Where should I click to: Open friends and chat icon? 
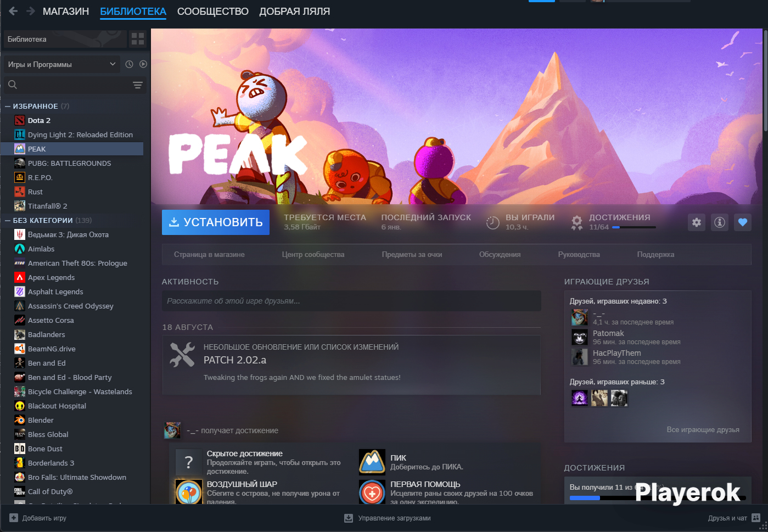coord(756,518)
